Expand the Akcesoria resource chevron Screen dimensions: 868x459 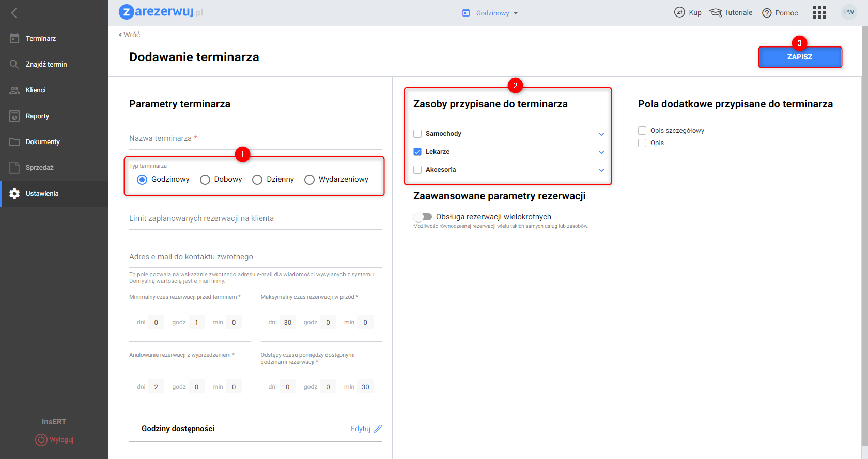tap(601, 170)
